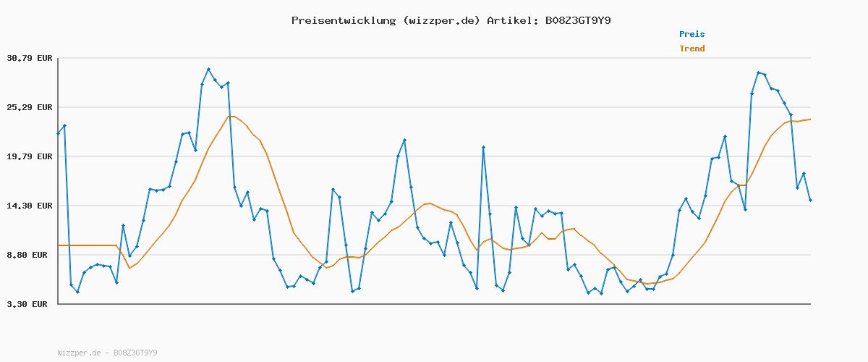Select the highest blue price peak on right
868x362 pixels.
[x=758, y=72]
